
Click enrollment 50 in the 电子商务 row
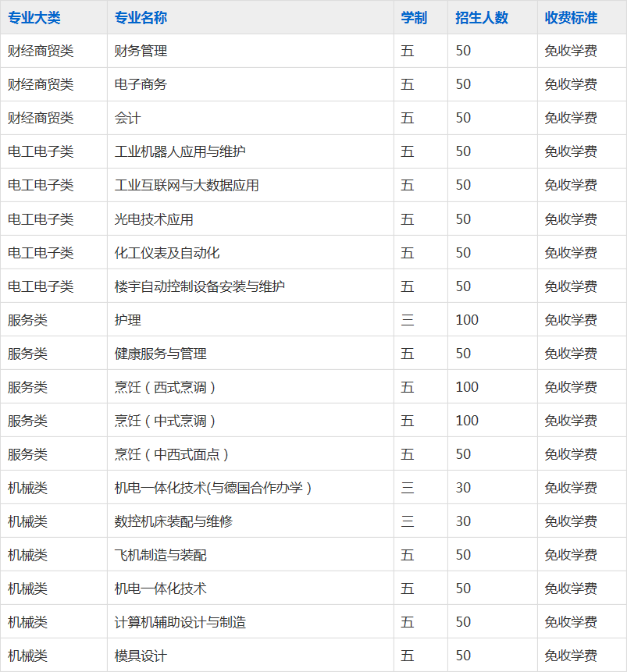(x=463, y=84)
